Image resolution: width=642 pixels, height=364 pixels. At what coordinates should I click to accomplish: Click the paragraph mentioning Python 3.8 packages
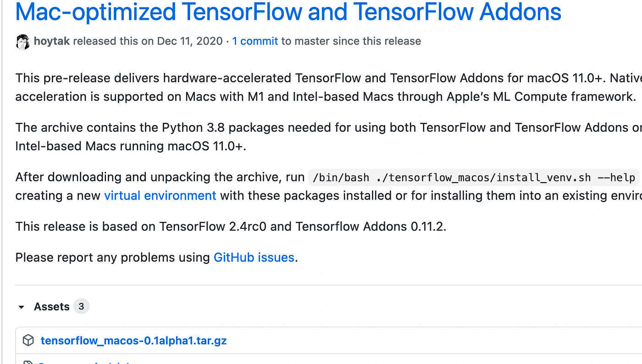[328, 137]
